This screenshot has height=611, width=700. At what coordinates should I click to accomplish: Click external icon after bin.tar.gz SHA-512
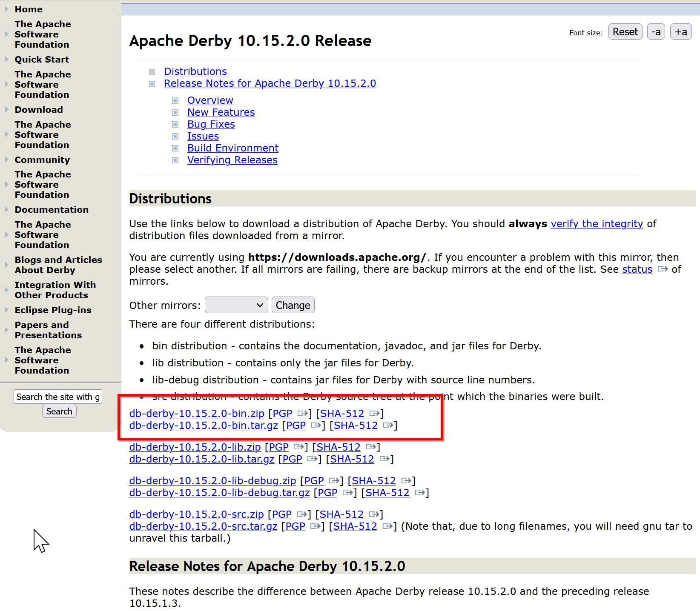(x=388, y=425)
